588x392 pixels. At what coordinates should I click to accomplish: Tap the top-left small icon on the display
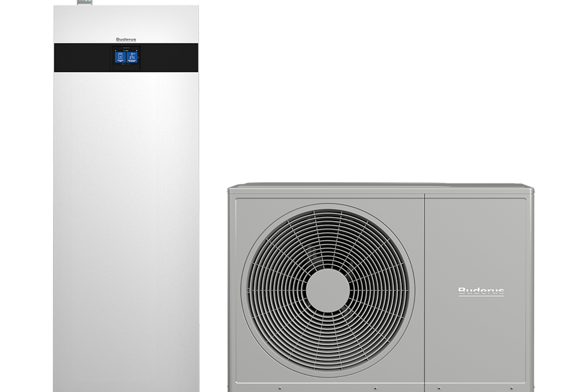[x=116, y=51]
